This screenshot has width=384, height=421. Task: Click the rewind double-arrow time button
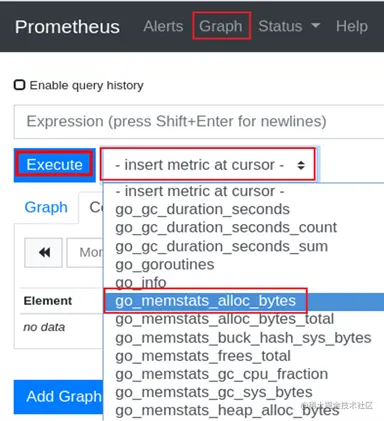point(43,252)
